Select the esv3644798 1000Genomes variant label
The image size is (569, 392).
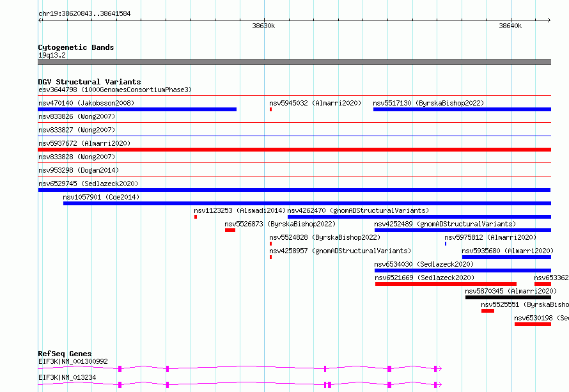pyautogui.click(x=115, y=90)
